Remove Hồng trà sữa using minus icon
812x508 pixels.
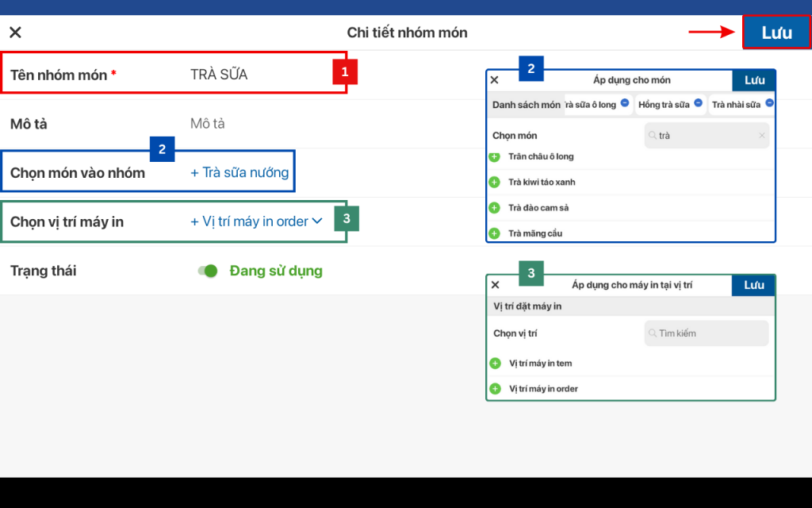(698, 103)
